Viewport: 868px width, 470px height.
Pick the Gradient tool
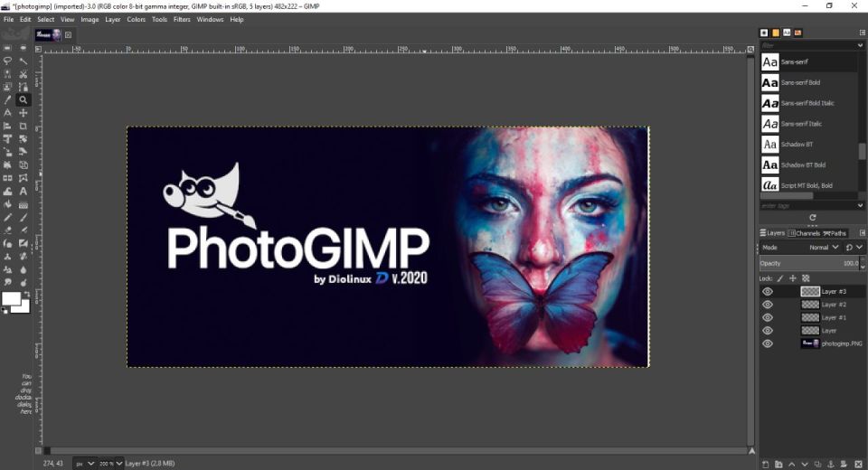click(24, 205)
